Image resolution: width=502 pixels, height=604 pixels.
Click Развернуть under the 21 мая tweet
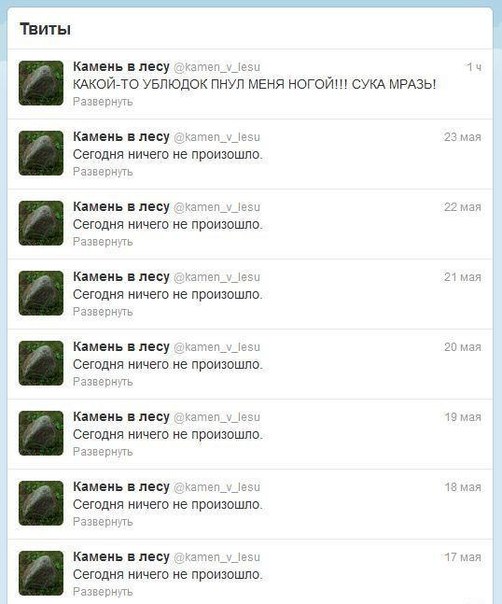coord(103,312)
